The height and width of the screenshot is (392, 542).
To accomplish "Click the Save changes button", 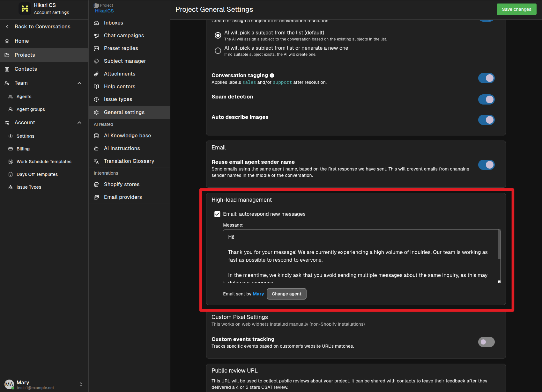I will (516, 9).
